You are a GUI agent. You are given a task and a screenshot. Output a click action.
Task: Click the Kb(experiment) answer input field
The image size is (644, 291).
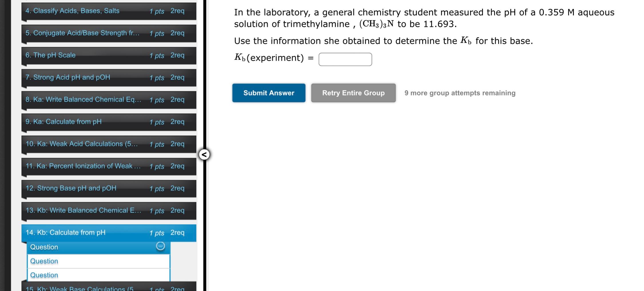coord(345,59)
